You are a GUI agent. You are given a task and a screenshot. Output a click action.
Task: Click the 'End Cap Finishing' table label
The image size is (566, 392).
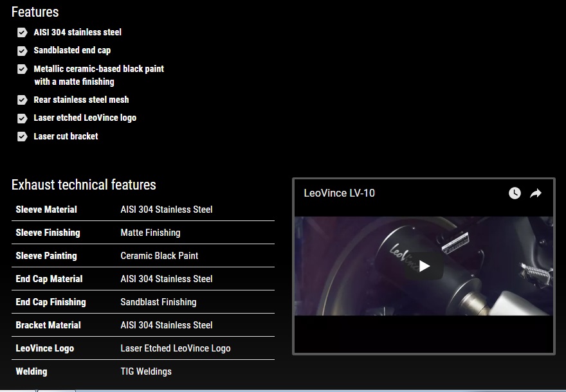[51, 302]
